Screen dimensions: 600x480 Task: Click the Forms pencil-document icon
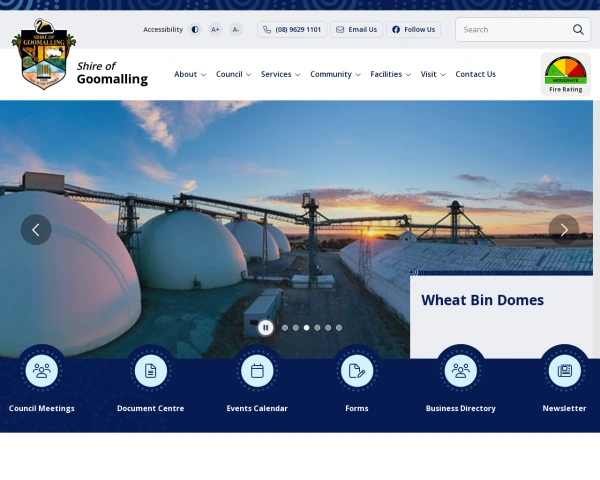(x=357, y=371)
